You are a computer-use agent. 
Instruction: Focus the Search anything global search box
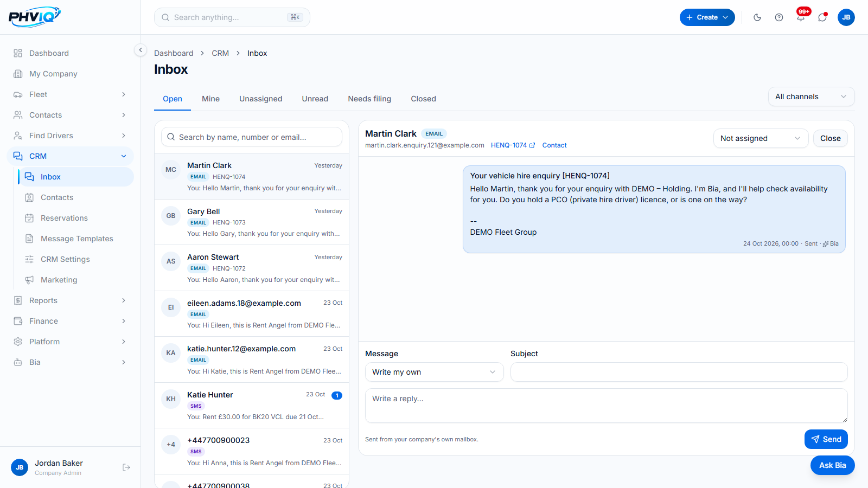tap(232, 17)
